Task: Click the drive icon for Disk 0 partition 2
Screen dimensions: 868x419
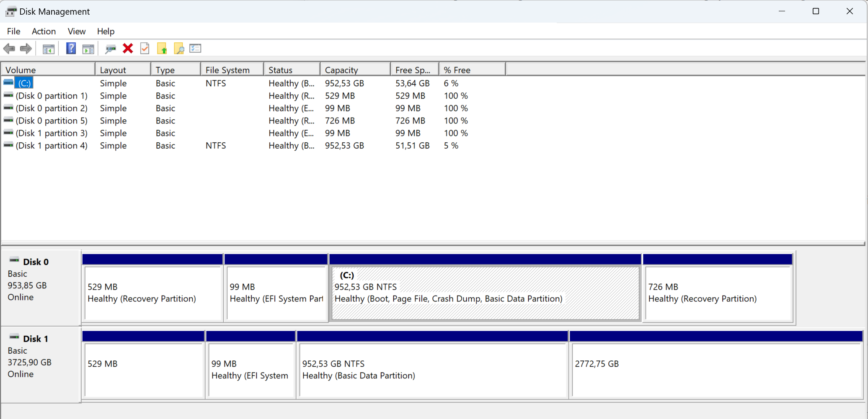Action: pyautogui.click(x=8, y=108)
